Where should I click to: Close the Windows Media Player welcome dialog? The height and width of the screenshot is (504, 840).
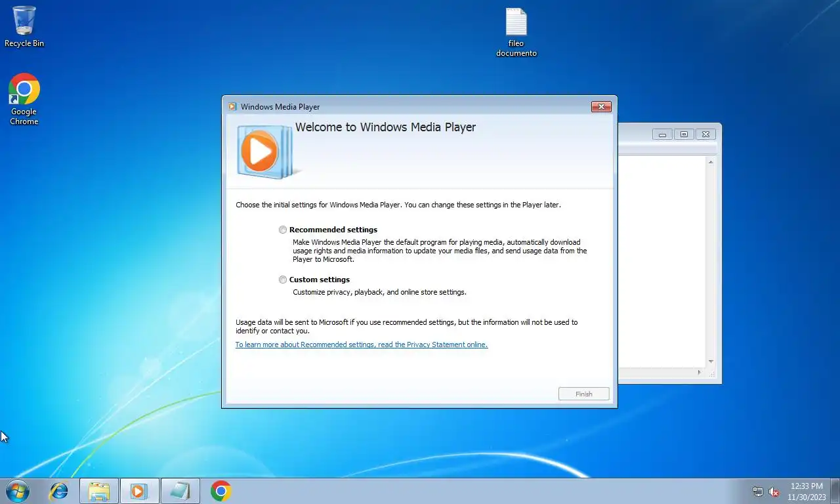coord(601,106)
